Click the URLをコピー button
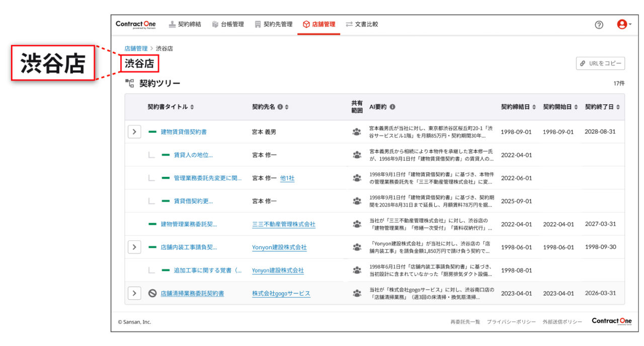644x346 pixels. (600, 63)
